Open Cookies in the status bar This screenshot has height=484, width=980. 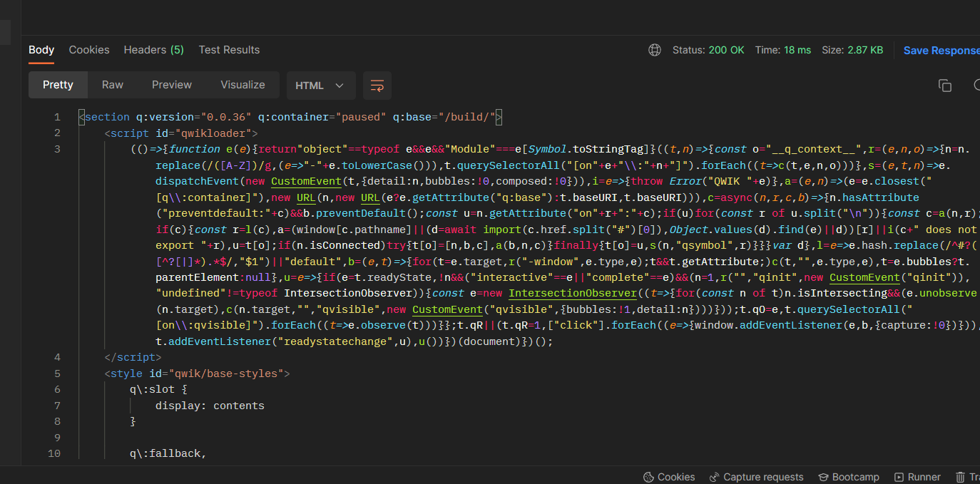tap(669, 477)
